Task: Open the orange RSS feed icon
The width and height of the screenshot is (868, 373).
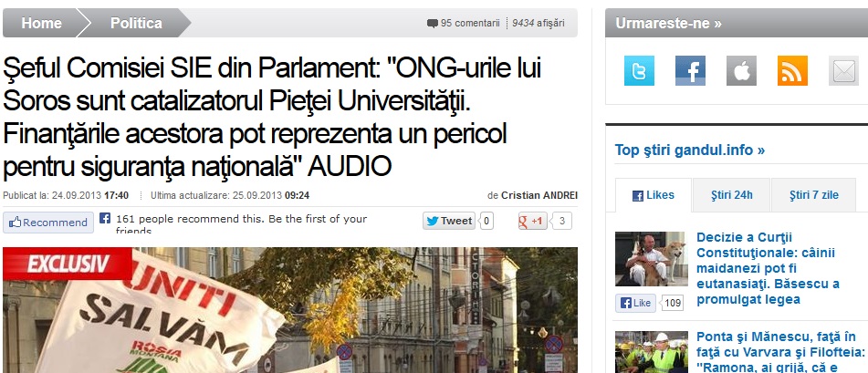Action: pos(792,71)
